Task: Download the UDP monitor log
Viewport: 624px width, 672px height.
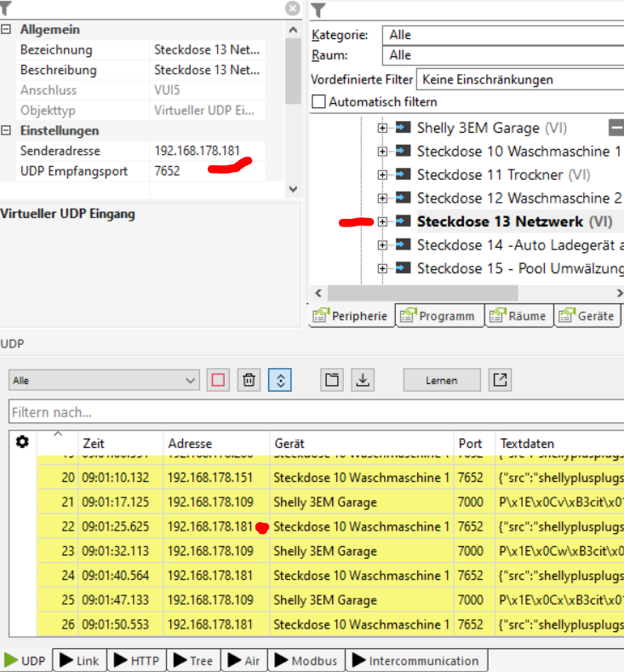Action: click(x=363, y=380)
